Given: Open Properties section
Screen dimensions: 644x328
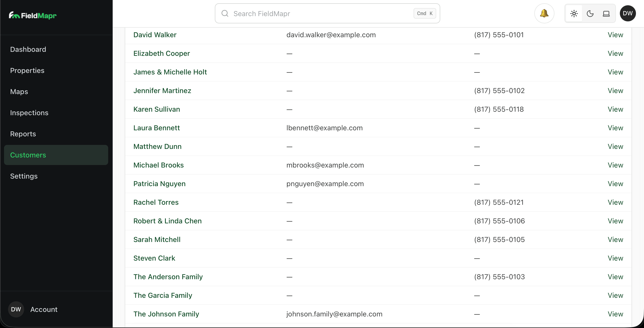Looking at the screenshot, I should 56,70.
